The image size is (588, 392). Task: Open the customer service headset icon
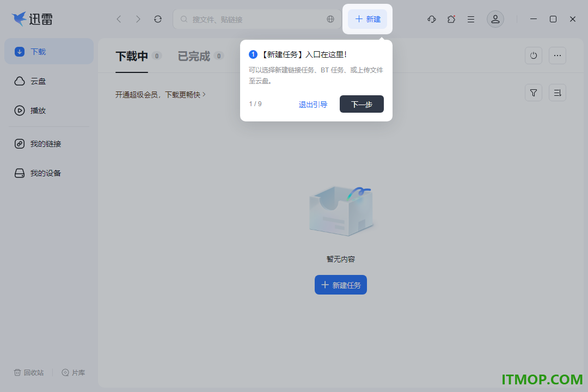tap(432, 19)
